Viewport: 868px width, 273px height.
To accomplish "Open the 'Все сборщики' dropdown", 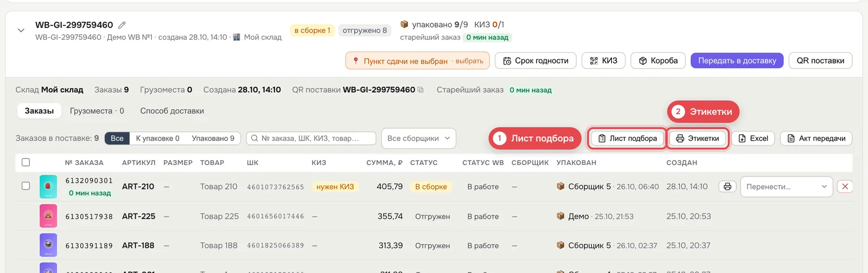I will coord(418,138).
